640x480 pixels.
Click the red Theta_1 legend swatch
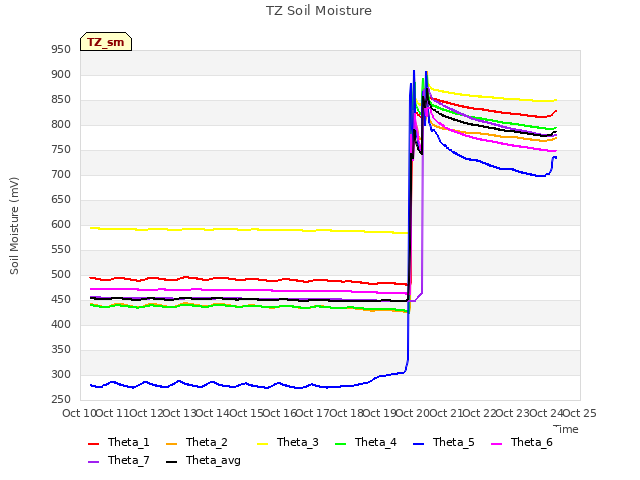pyautogui.click(x=93, y=444)
